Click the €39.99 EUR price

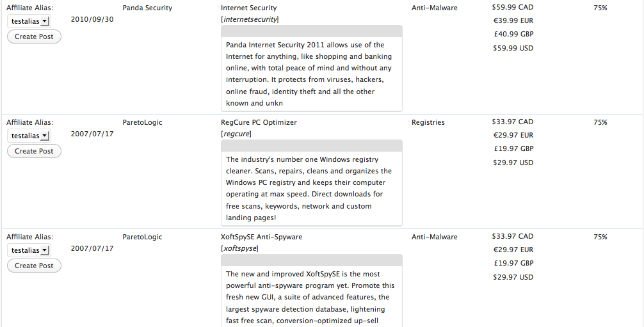(x=513, y=20)
